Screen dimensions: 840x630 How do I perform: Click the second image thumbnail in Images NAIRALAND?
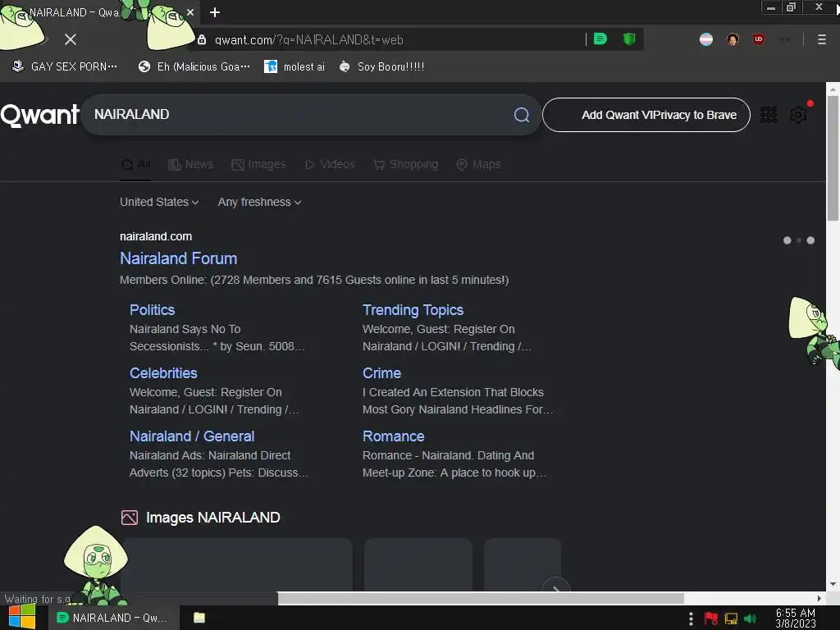coord(418,564)
